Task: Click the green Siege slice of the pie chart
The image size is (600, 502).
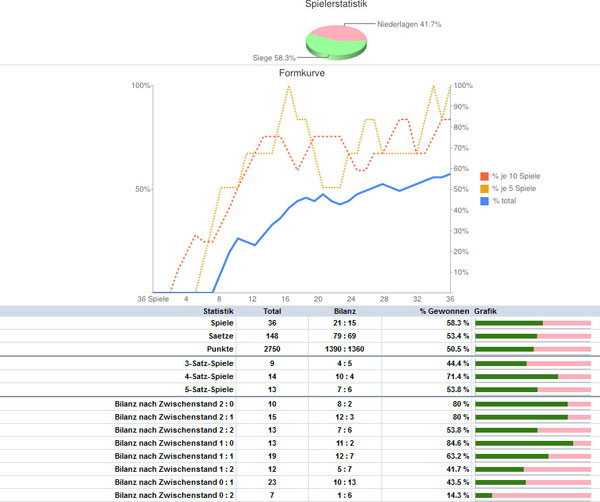Action: point(333,47)
